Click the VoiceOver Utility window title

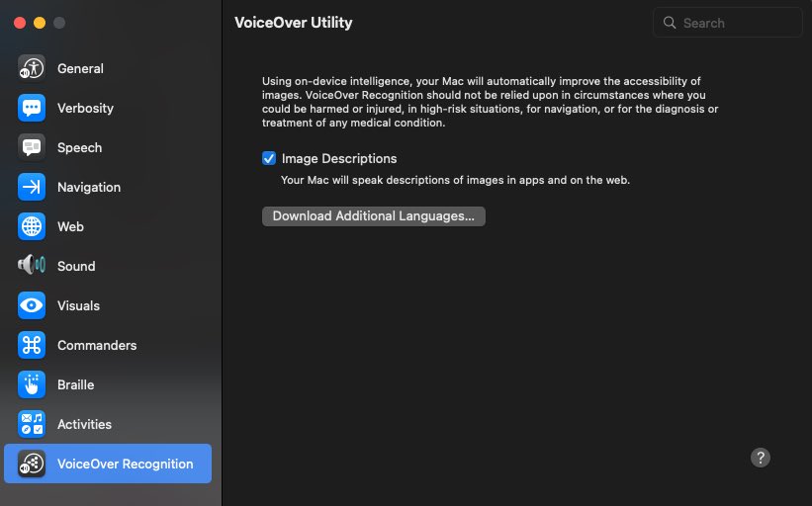[x=293, y=23]
